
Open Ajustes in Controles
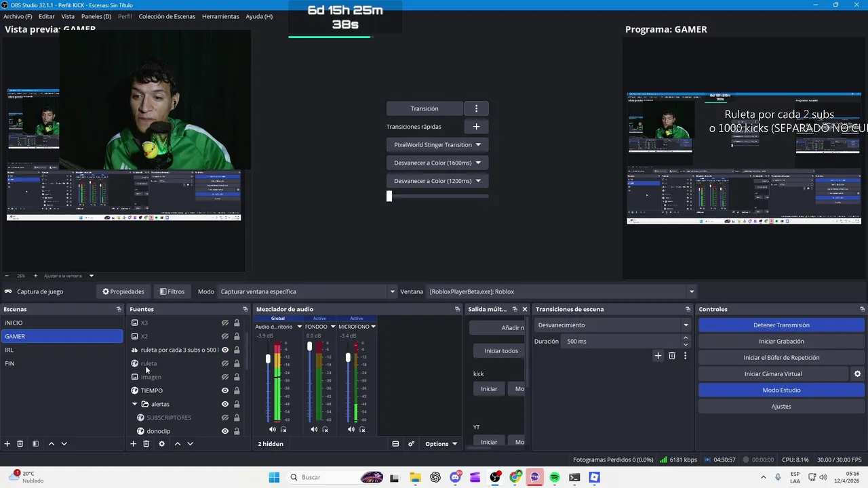pyautogui.click(x=781, y=407)
